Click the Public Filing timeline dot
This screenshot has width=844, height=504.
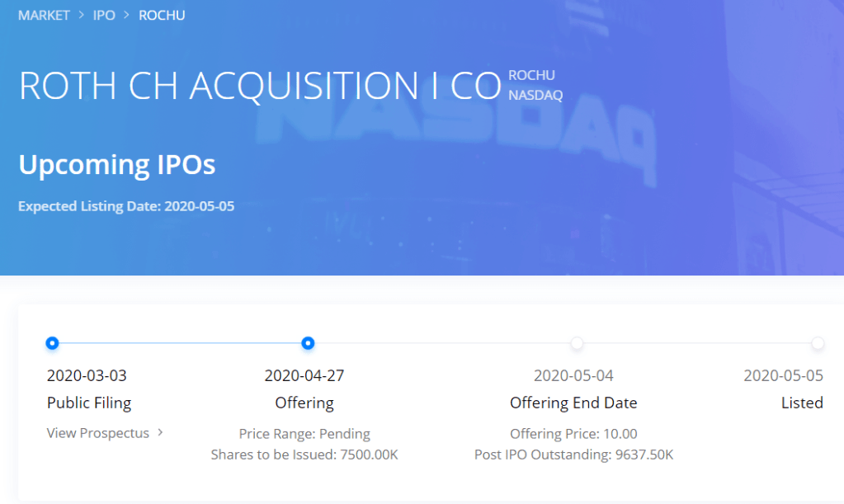click(x=53, y=343)
